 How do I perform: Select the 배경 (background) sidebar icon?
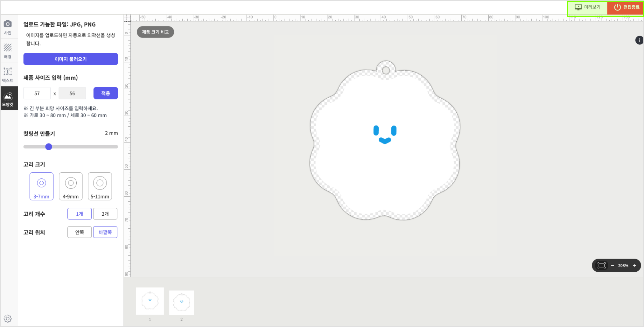[x=8, y=51]
